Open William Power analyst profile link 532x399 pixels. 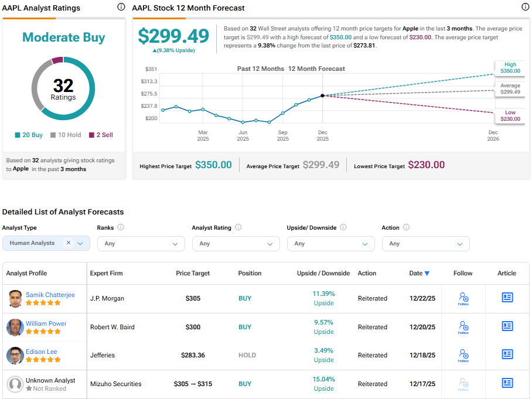coord(46,323)
